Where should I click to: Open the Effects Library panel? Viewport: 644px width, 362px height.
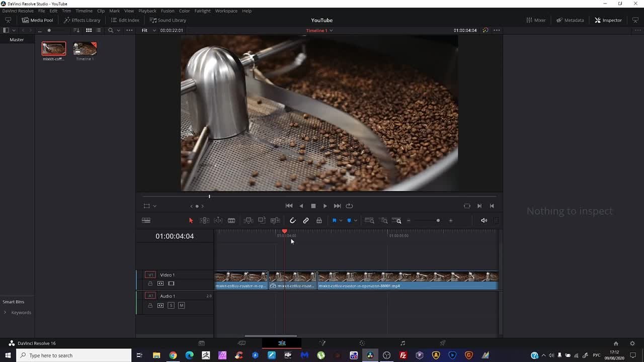(x=82, y=20)
